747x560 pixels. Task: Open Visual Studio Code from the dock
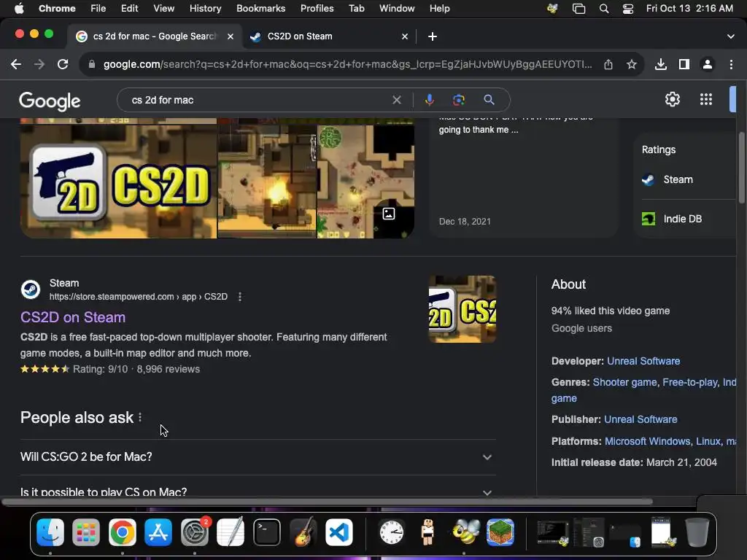tap(338, 532)
